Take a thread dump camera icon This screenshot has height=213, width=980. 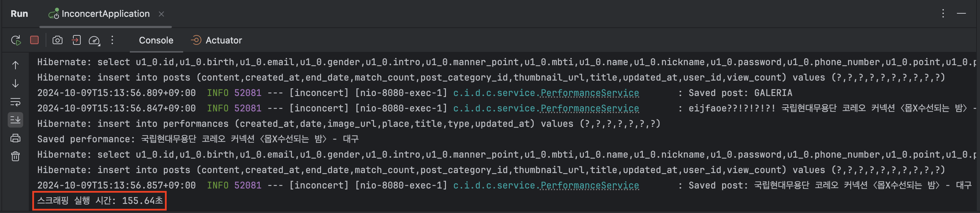(x=58, y=40)
